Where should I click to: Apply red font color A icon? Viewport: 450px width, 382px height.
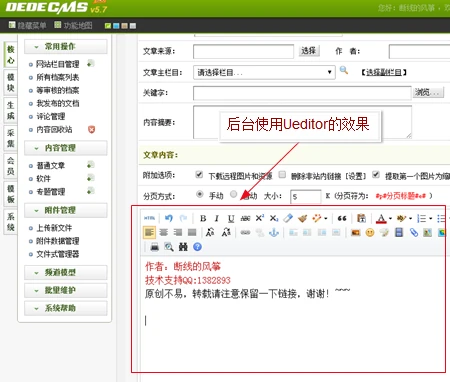click(381, 219)
